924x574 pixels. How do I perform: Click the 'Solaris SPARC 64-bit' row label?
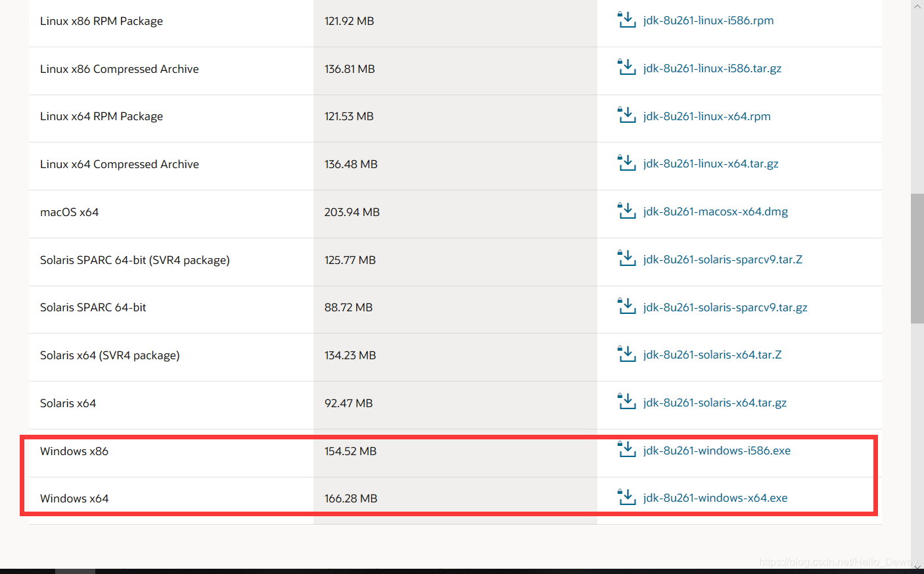click(93, 307)
